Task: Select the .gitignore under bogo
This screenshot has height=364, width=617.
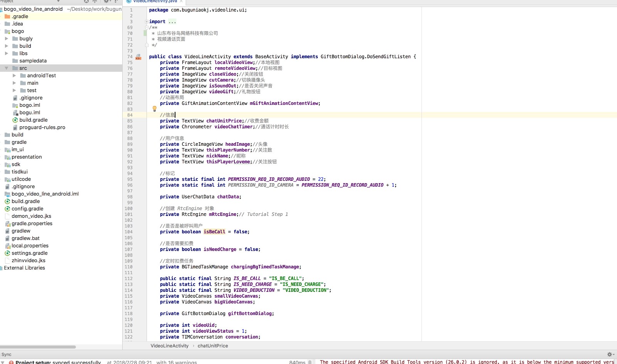Action: point(31,98)
